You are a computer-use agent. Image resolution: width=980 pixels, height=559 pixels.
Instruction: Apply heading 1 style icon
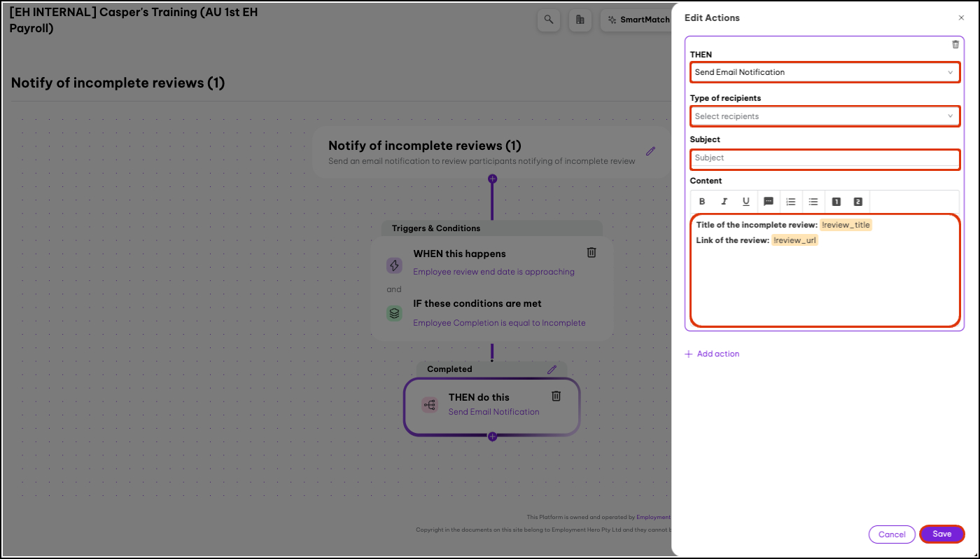[836, 202]
